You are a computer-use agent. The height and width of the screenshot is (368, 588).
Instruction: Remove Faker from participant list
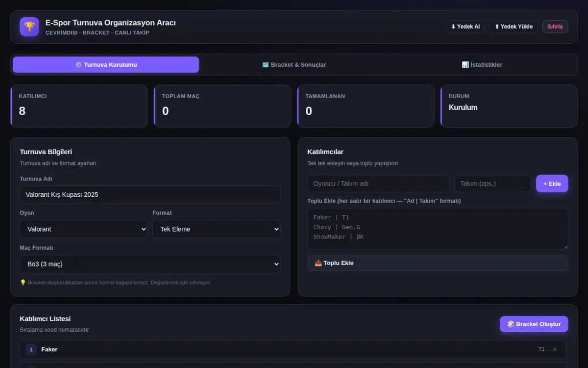555,349
